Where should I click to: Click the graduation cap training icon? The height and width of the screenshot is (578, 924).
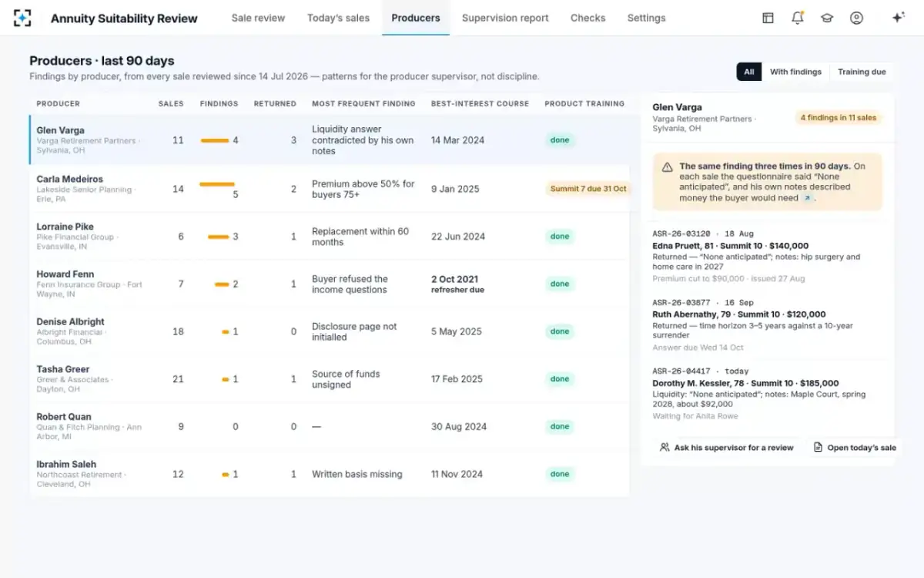click(827, 18)
